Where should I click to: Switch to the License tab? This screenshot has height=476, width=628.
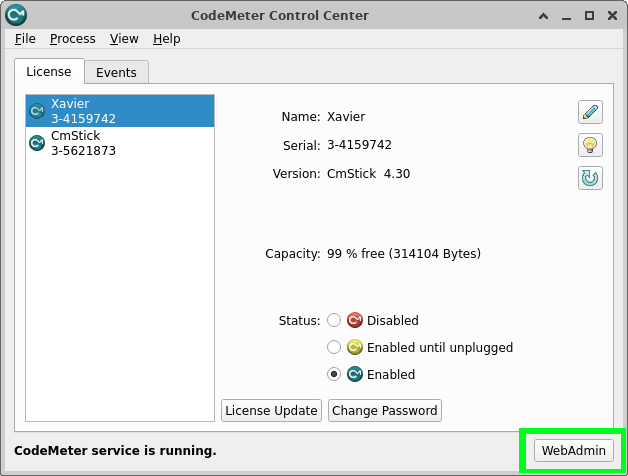[49, 71]
